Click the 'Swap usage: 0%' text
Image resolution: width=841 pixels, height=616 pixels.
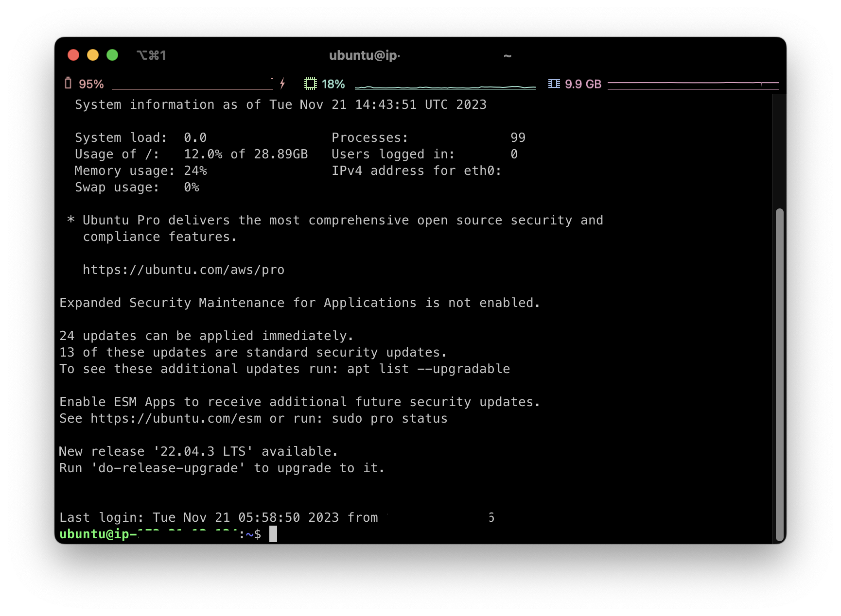pyautogui.click(x=137, y=187)
